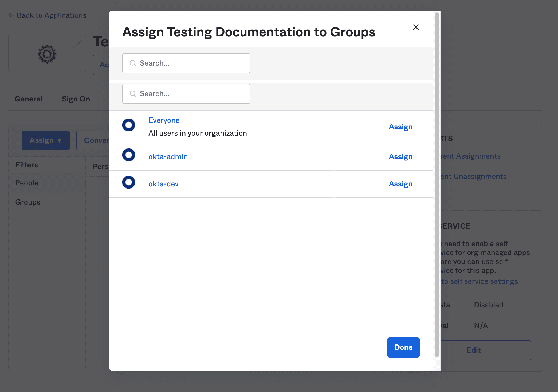Select the Everyone group radio button
This screenshot has width=558, height=392.
tap(128, 125)
